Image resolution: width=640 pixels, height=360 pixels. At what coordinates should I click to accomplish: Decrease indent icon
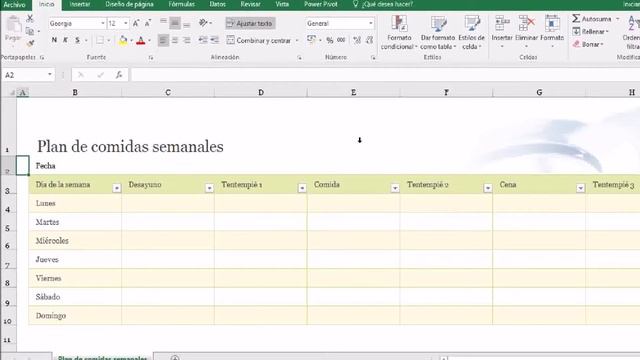click(x=202, y=40)
